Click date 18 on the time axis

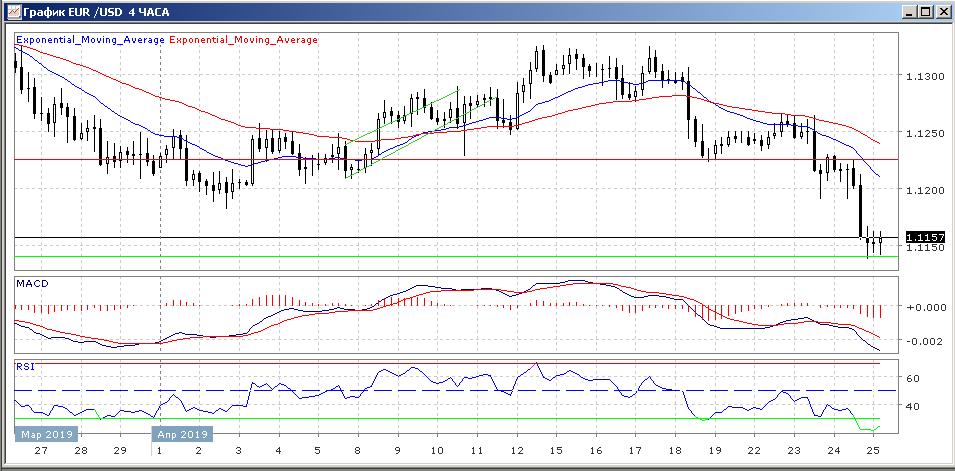point(676,452)
